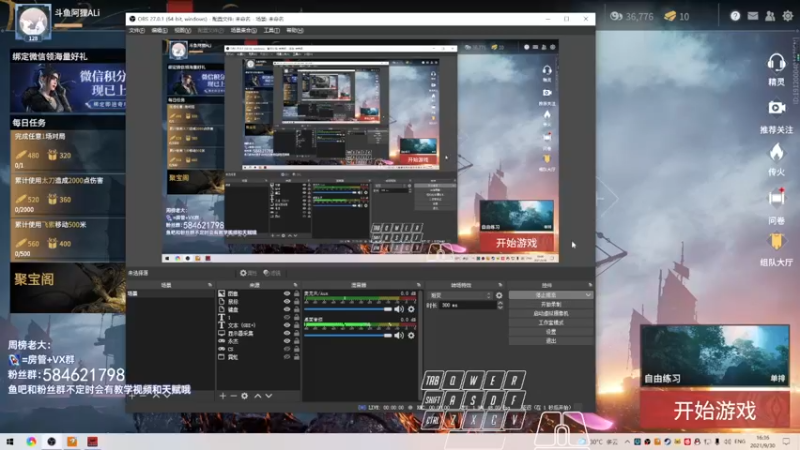Open the 精灵 headset icon in game sidebar
Screen dimensions: 800x450
click(776, 64)
